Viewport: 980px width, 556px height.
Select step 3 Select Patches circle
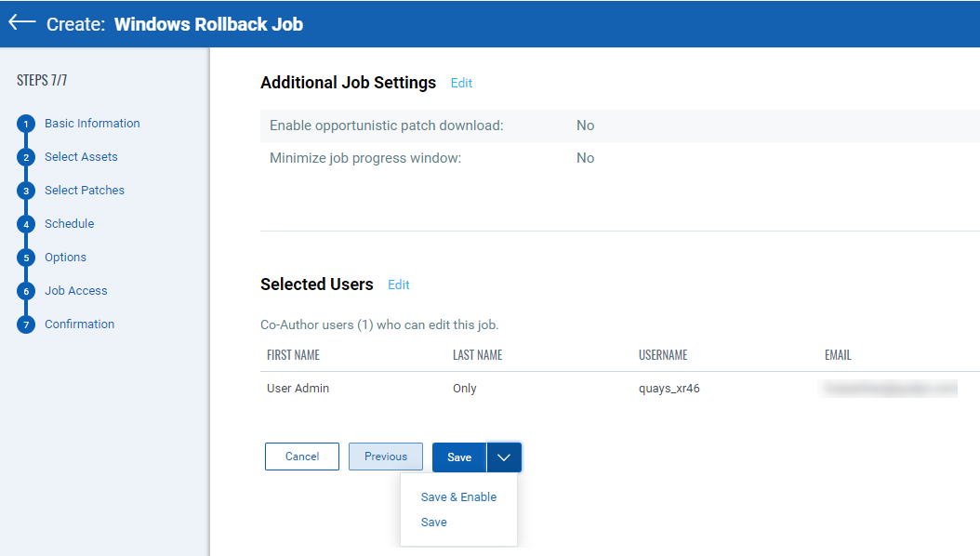25,190
